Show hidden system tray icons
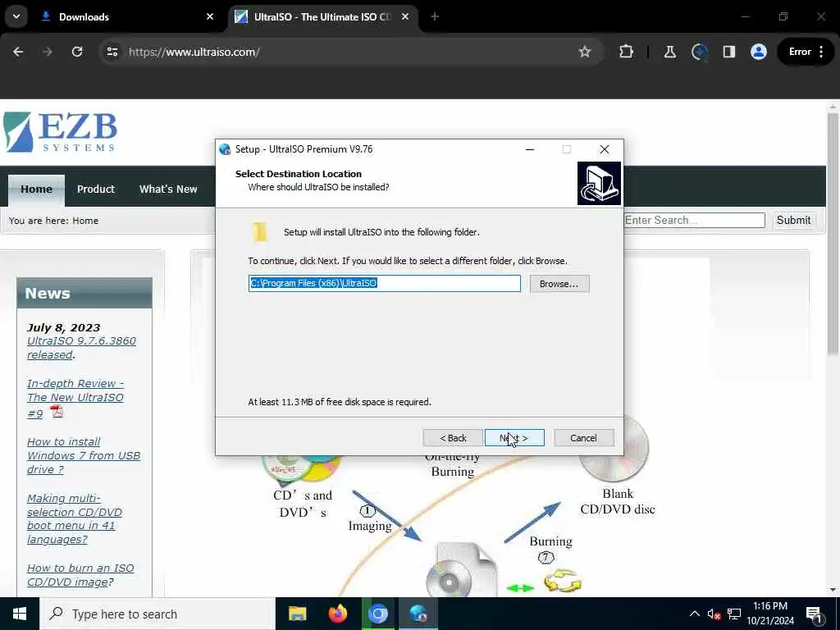 (x=694, y=614)
